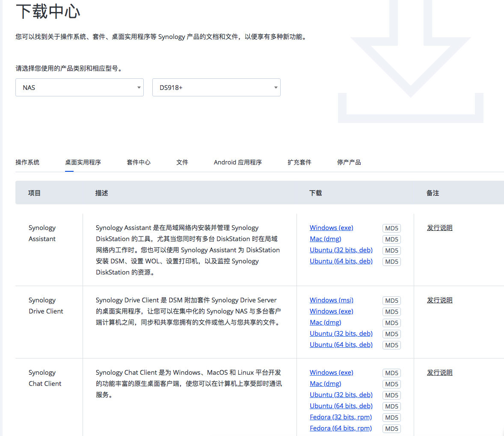
Task: Download Drive Client Windows (exe)
Action: click(332, 311)
